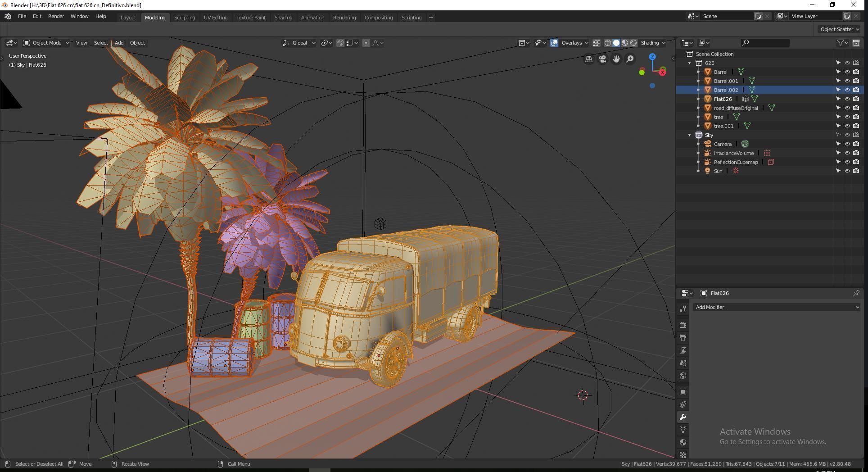The image size is (868, 472).
Task: Open the outliner filter dropdown
Action: tap(842, 43)
